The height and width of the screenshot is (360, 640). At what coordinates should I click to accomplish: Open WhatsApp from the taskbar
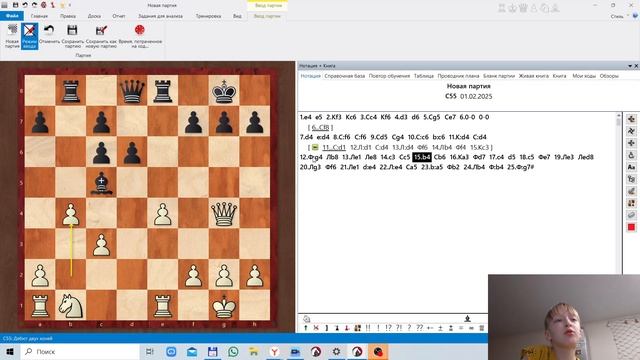[x=233, y=351]
